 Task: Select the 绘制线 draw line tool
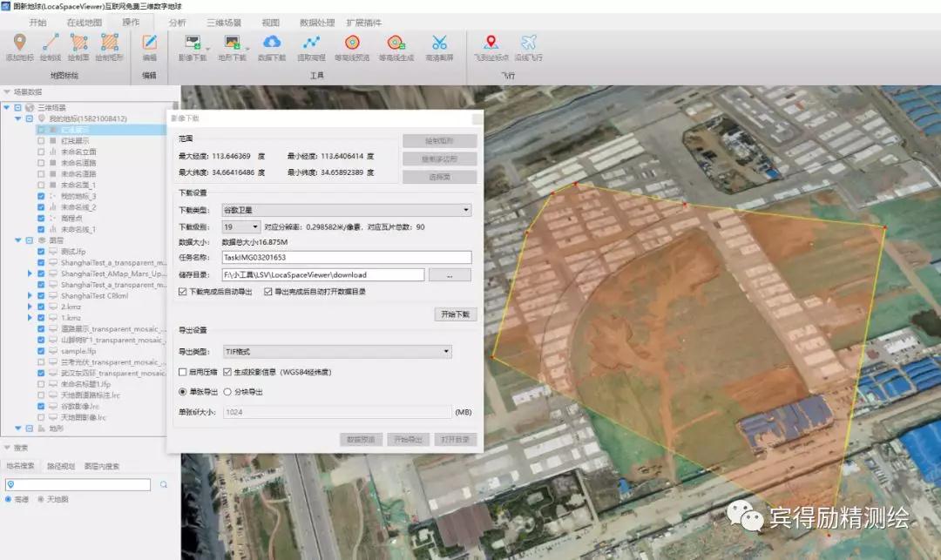click(51, 42)
